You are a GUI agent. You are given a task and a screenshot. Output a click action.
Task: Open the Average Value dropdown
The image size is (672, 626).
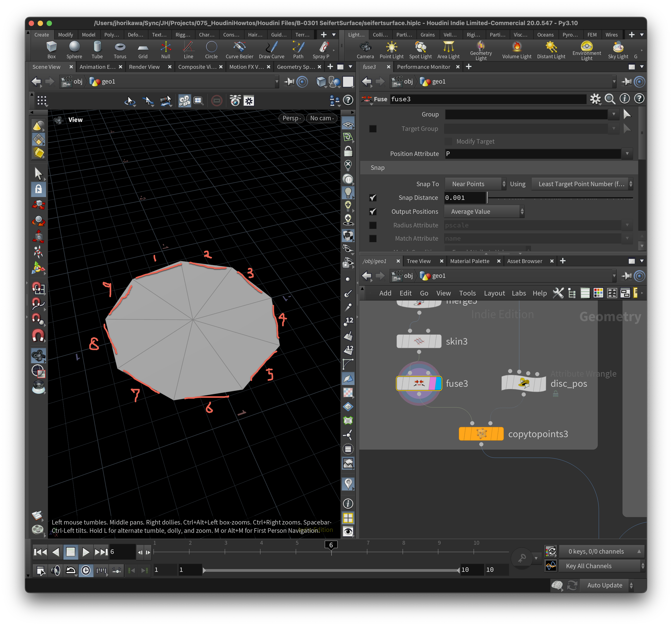pos(484,212)
